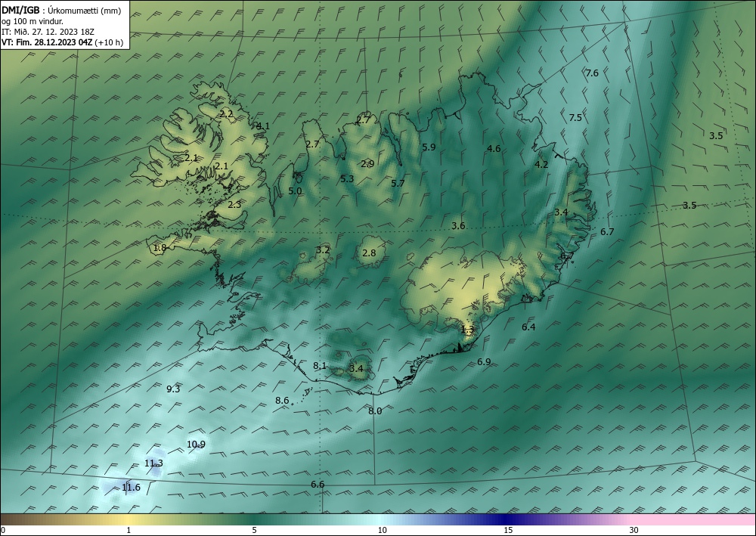756x536 pixels.
Task: Select the 8.0 value label
Action: [375, 411]
